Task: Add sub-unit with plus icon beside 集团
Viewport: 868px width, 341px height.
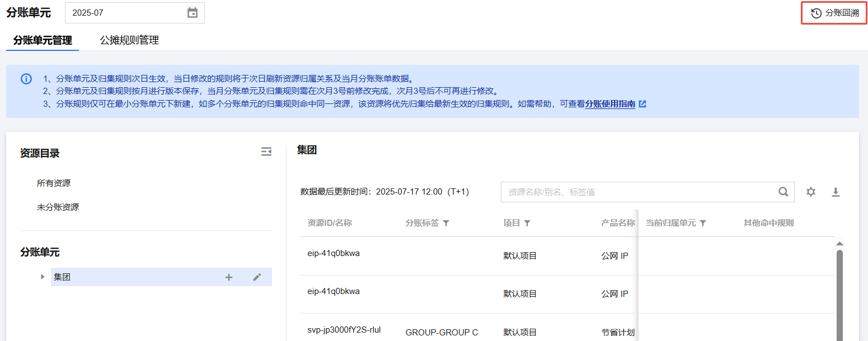Action: coord(229,277)
